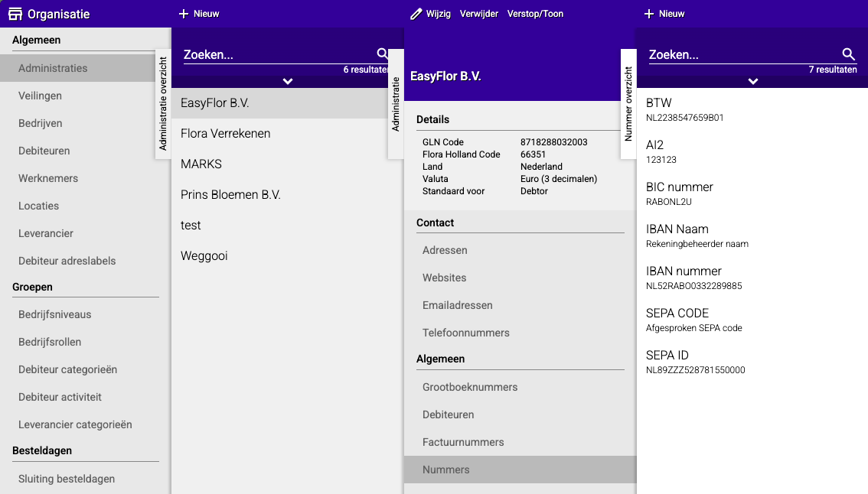Image resolution: width=868 pixels, height=494 pixels.
Task: Open the Administratie vertical tab
Action: 396,104
